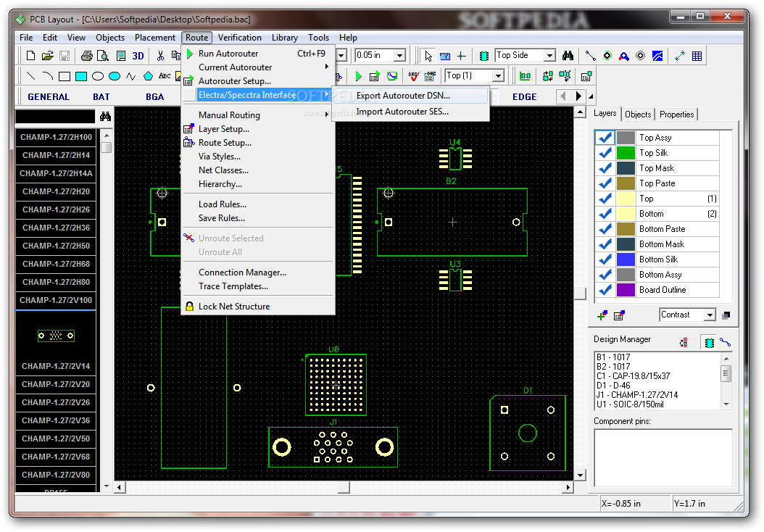Screen dimensions: 764x532
Task: Search components with library binoculars icon
Action: (x=105, y=117)
